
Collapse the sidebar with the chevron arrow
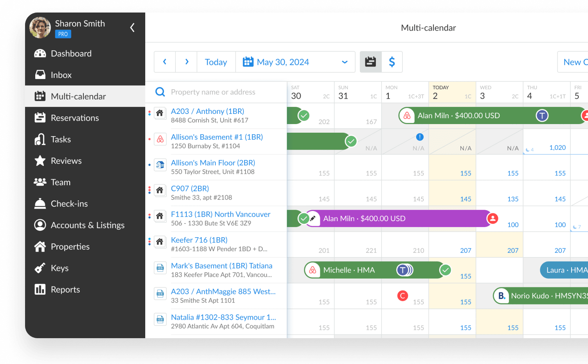pos(132,27)
